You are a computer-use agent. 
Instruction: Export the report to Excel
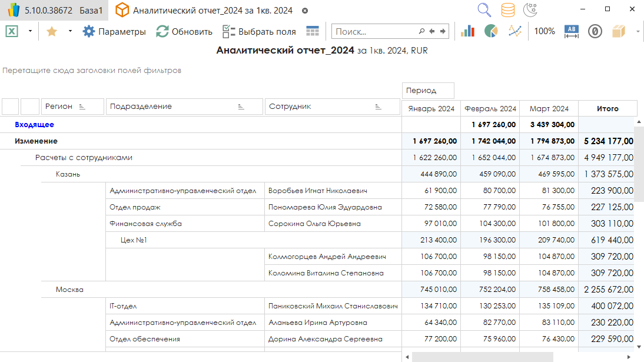coord(12,32)
